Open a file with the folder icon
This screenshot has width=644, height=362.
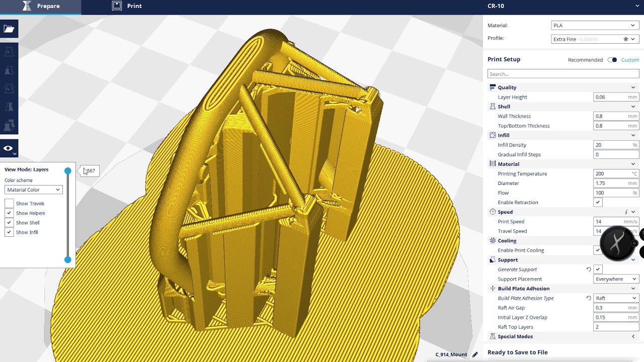point(9,29)
